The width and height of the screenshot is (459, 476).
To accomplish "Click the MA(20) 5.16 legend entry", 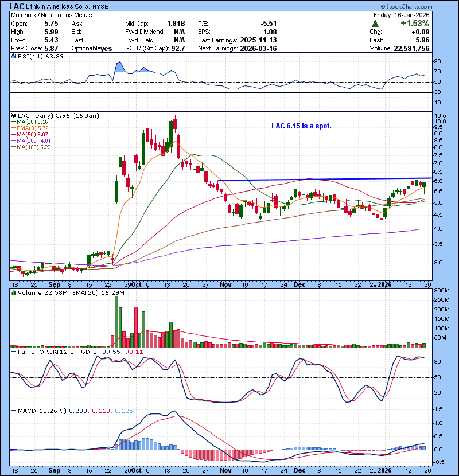I will 29,122.
